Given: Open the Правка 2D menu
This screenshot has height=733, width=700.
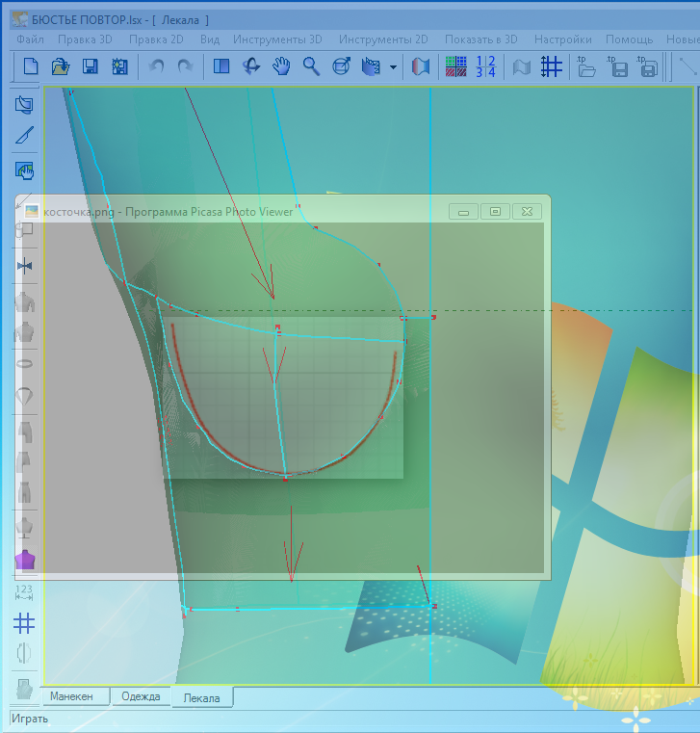Looking at the screenshot, I should click(156, 39).
